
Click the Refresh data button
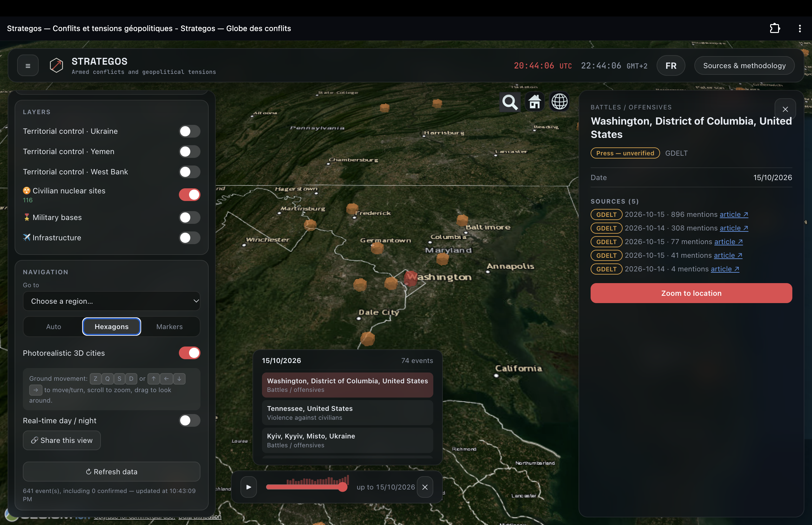coord(112,471)
